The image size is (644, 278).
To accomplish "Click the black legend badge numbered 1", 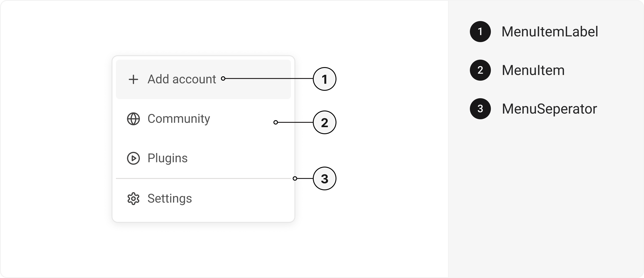I will [480, 32].
